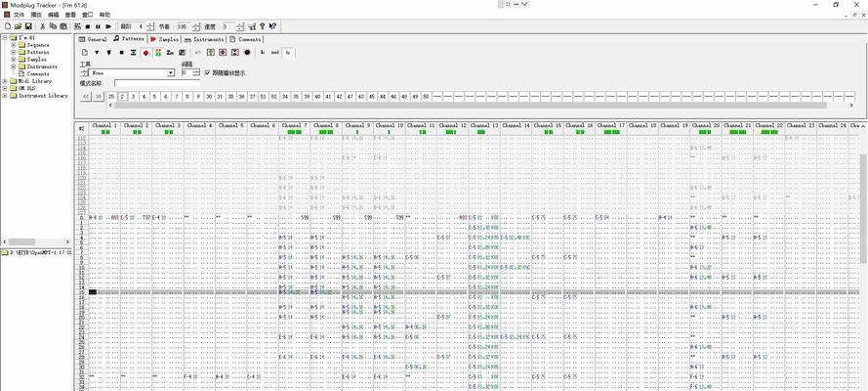Expand the Samples folder in tree

click(x=14, y=60)
